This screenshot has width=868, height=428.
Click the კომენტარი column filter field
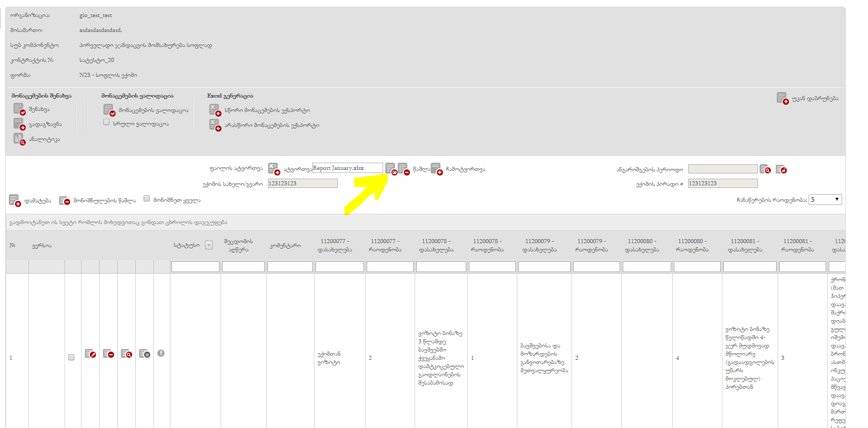[x=290, y=266]
